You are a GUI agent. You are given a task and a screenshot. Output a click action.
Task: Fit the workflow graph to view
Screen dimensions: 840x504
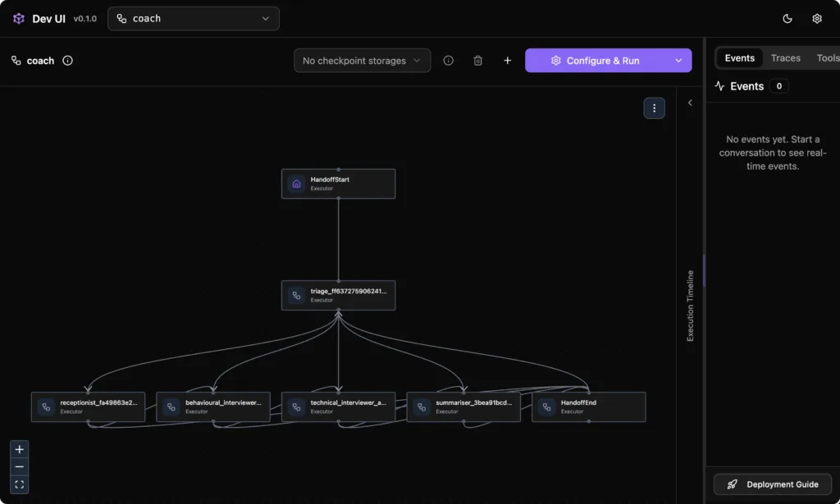point(20,484)
